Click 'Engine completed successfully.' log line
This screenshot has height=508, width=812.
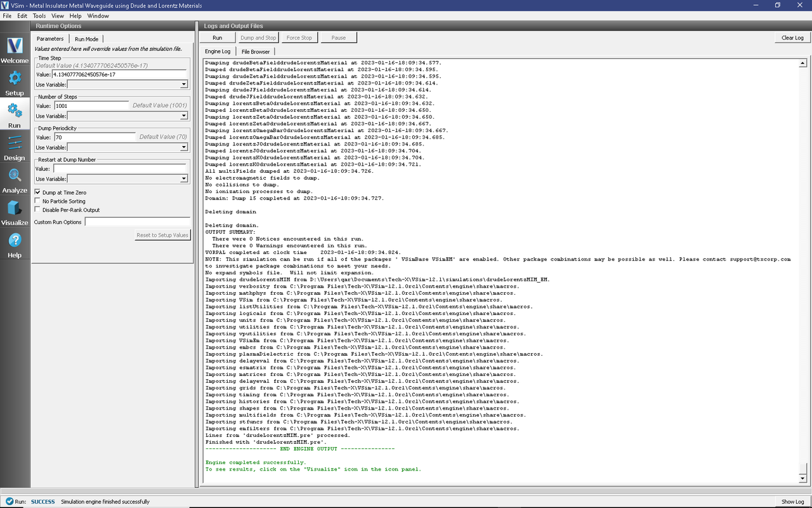256,462
